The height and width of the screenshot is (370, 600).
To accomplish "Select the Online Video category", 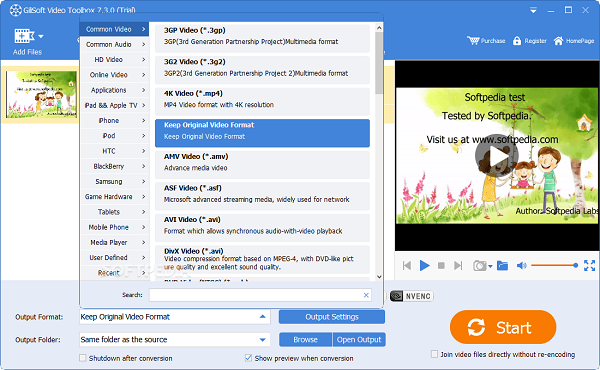I will click(114, 75).
